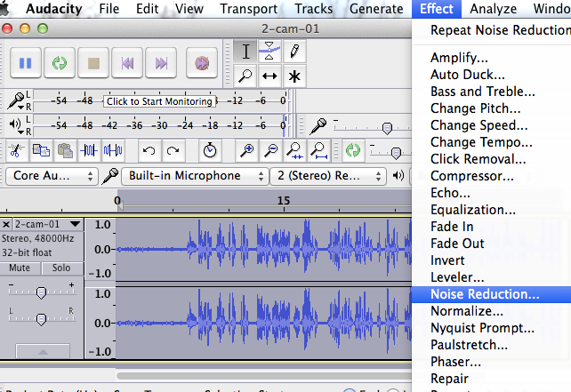This screenshot has height=392, width=571.
Task: Click the Fit Project zoom icon
Action: pos(319,150)
